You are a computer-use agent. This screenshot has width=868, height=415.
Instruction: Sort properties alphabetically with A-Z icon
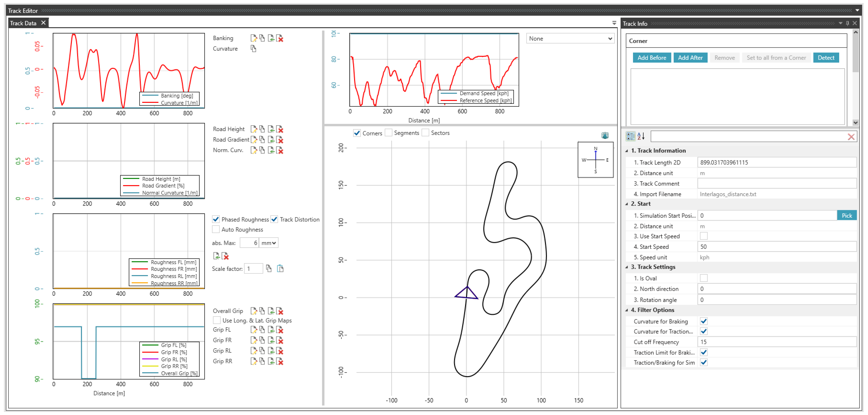(641, 137)
